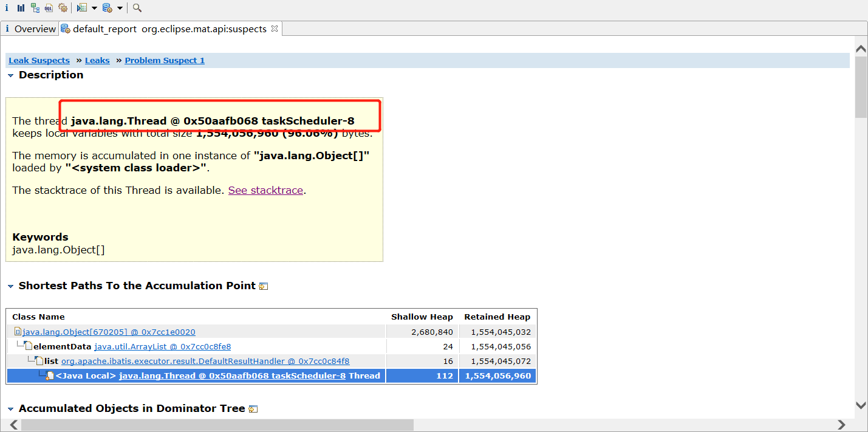Follow the See stacktrace link

point(265,190)
